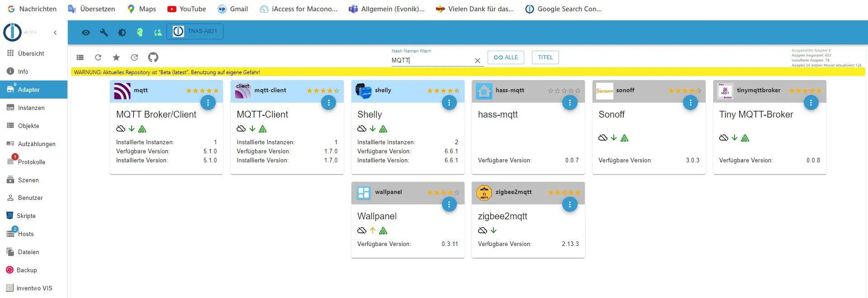Switch adapters to list view
This screenshot has height=298, width=868.
point(80,57)
